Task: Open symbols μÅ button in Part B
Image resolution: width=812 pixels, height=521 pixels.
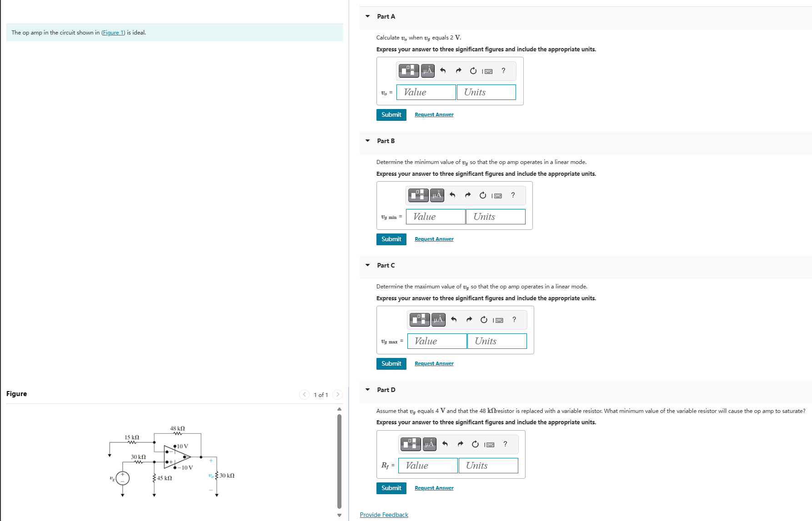Action: [x=437, y=195]
